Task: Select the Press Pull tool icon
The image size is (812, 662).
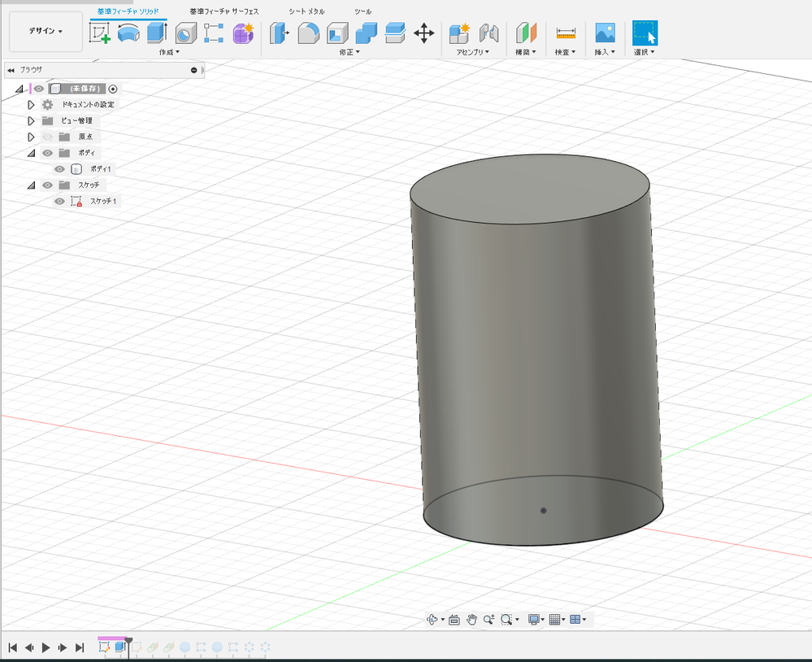Action: 279,33
